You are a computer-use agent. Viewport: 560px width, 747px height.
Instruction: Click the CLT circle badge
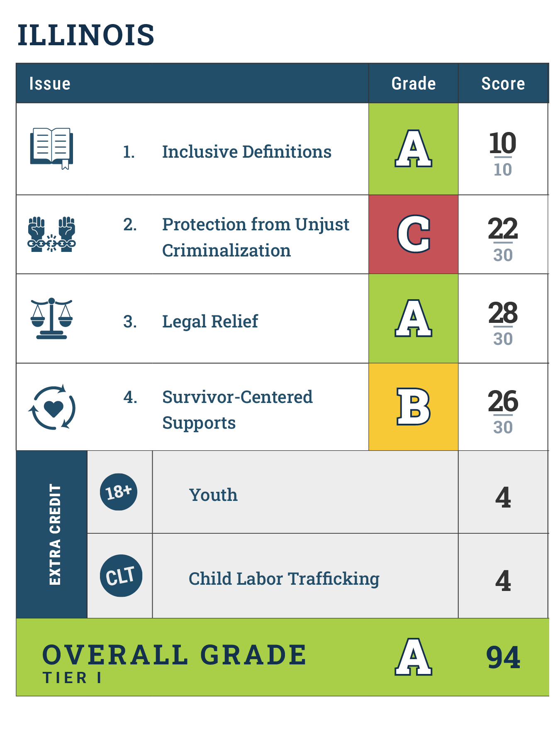pyautogui.click(x=121, y=576)
